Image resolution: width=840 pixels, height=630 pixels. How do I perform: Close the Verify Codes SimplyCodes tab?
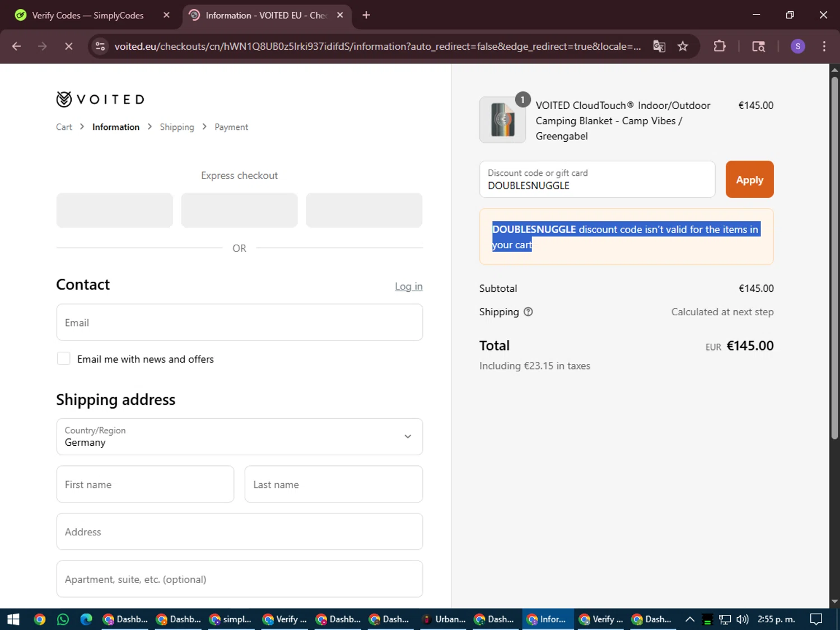166,15
